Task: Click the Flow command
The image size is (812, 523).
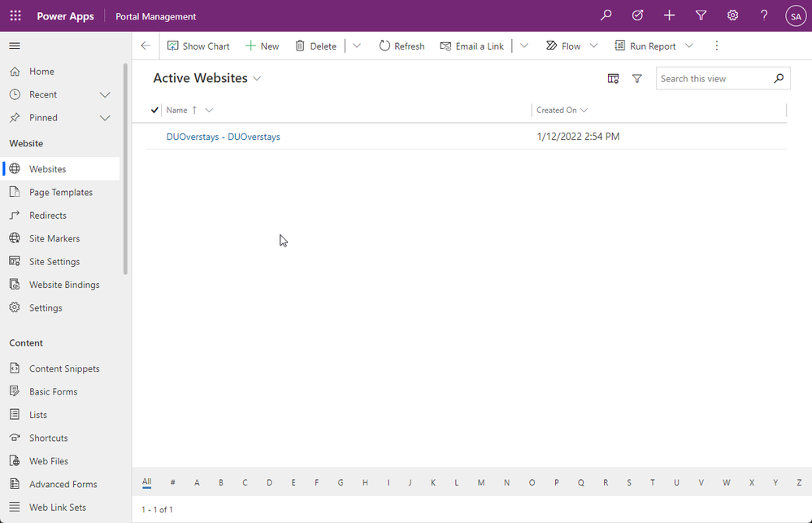Action: click(563, 46)
